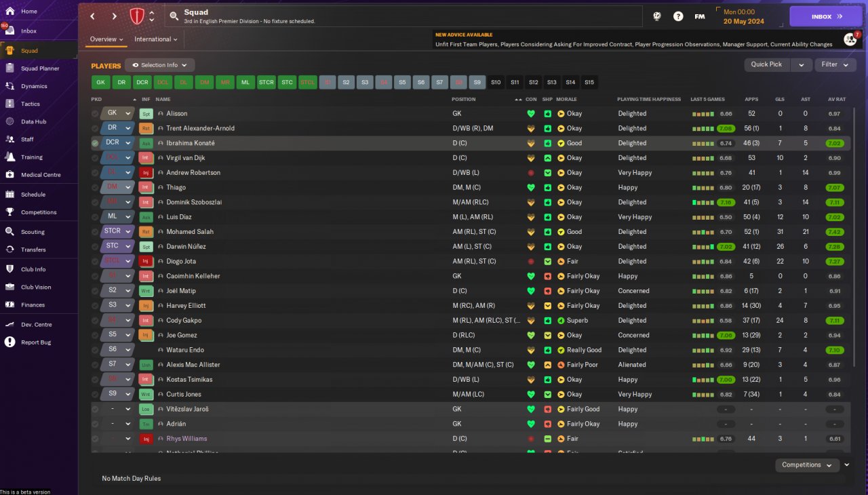Open Squad Planner icon in sidebar
The image size is (868, 495).
click(x=10, y=68)
